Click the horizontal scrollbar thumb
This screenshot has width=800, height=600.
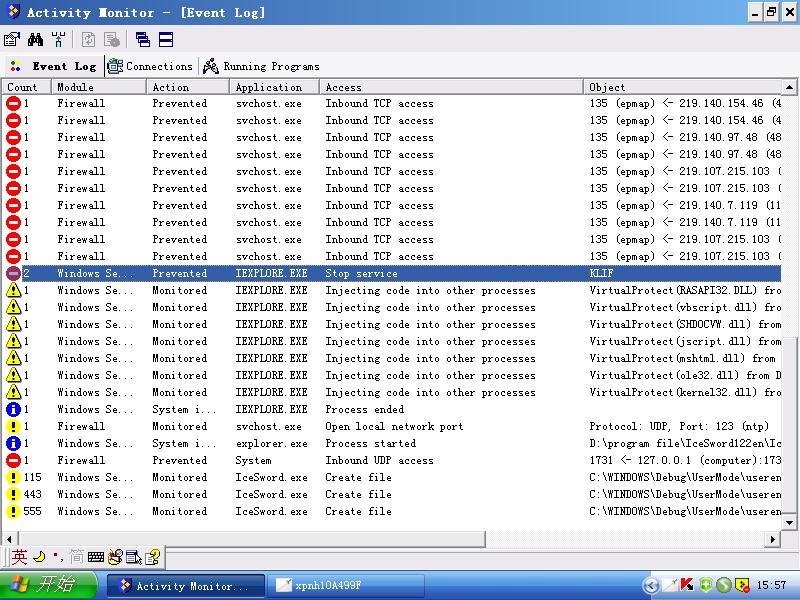[252, 539]
